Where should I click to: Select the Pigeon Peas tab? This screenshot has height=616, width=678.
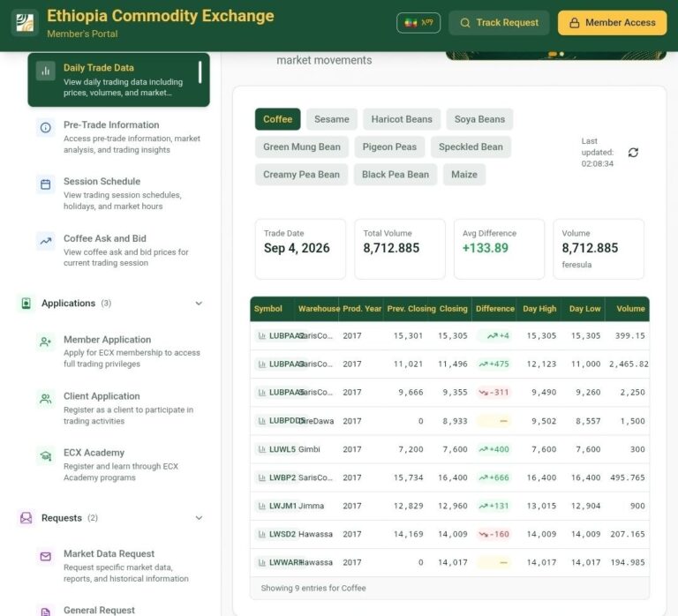tap(389, 147)
